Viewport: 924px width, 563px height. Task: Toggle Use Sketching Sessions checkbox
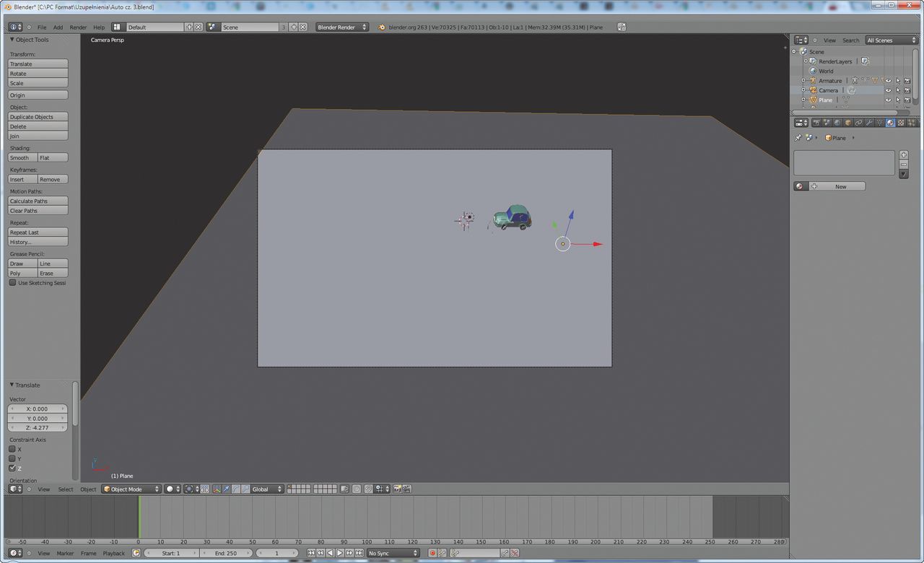(12, 283)
